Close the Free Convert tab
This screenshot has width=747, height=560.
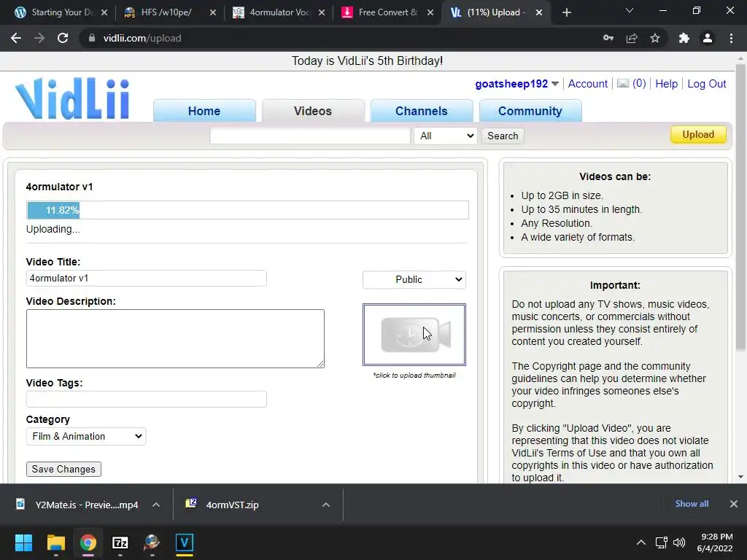[430, 12]
